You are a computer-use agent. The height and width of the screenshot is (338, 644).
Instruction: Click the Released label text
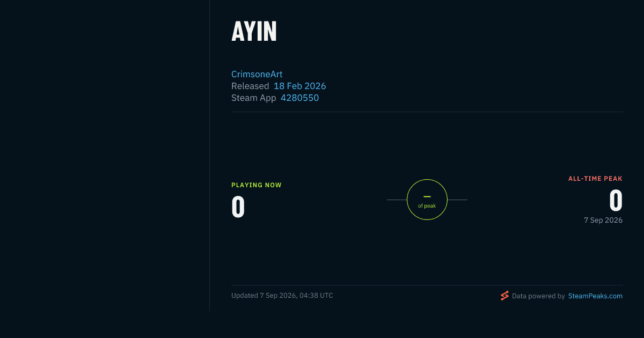pos(250,86)
